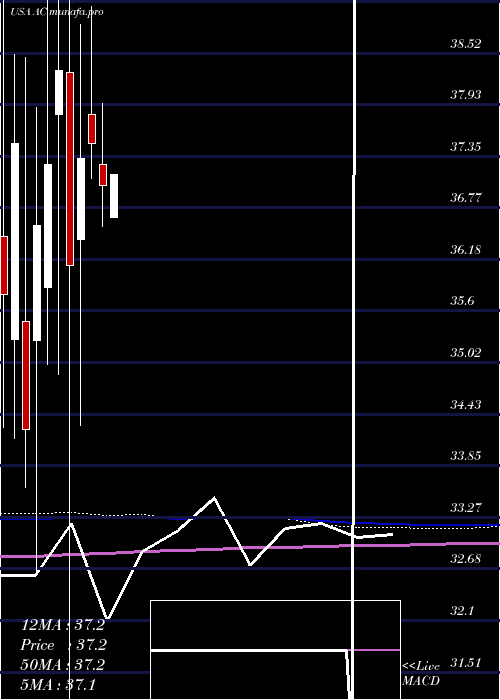Click the 37.93 price axis label
Image resolution: width=500 pixels, height=700 pixels.
pos(466,95)
